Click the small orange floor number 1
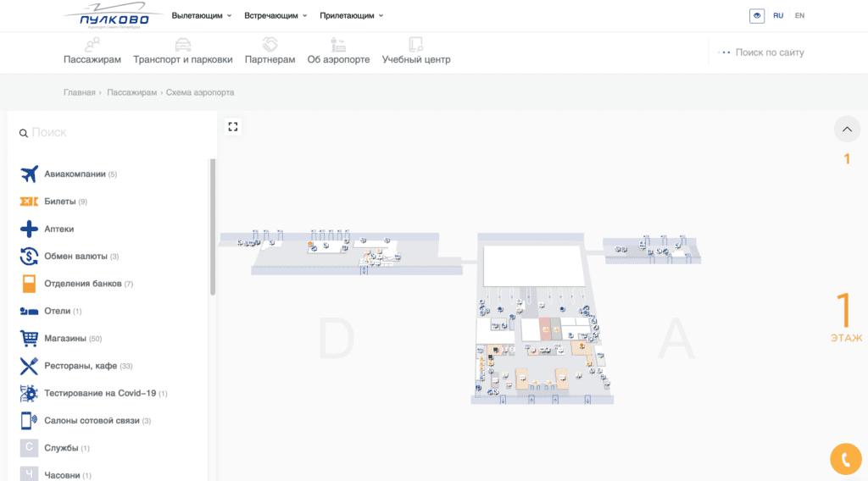868x481 pixels. [x=847, y=159]
